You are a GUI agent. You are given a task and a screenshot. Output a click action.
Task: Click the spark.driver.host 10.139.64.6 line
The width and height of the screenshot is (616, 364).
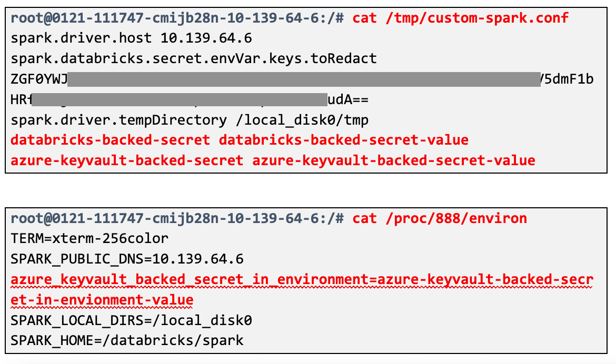[x=131, y=38]
